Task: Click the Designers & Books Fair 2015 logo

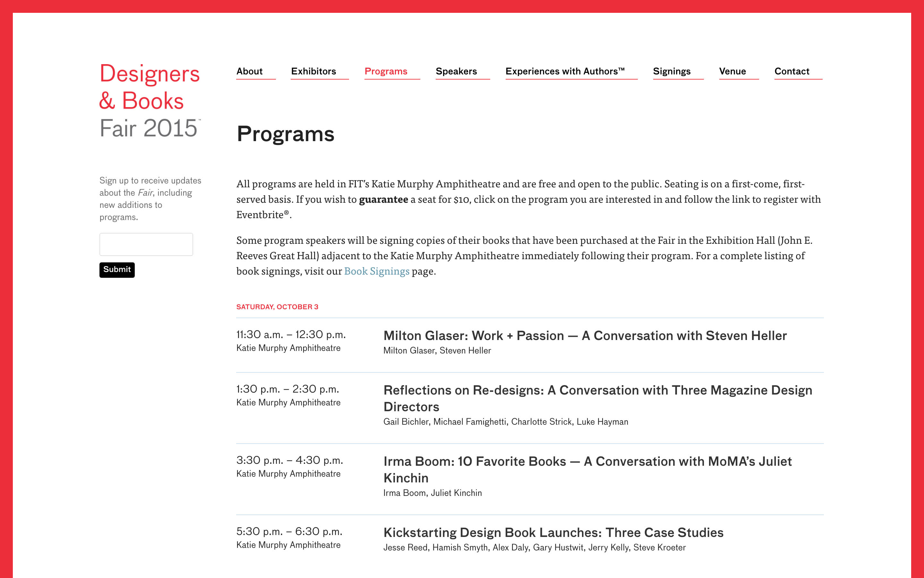Action: tap(150, 100)
